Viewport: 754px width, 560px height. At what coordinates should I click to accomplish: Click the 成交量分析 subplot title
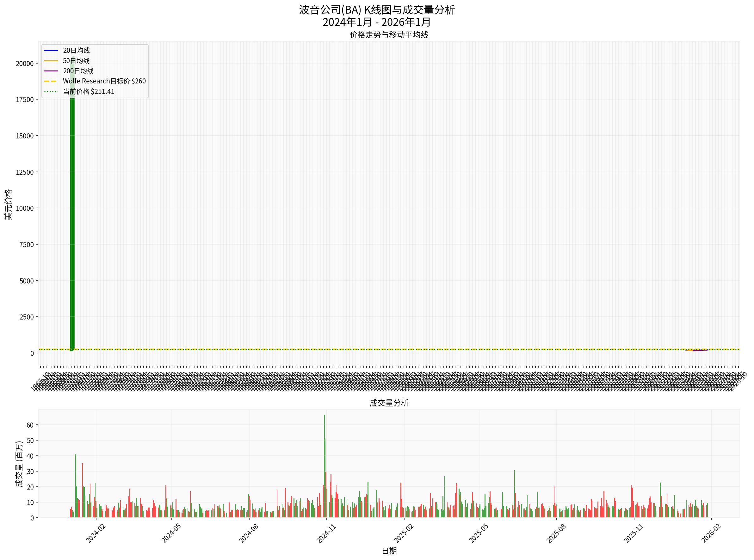(389, 403)
